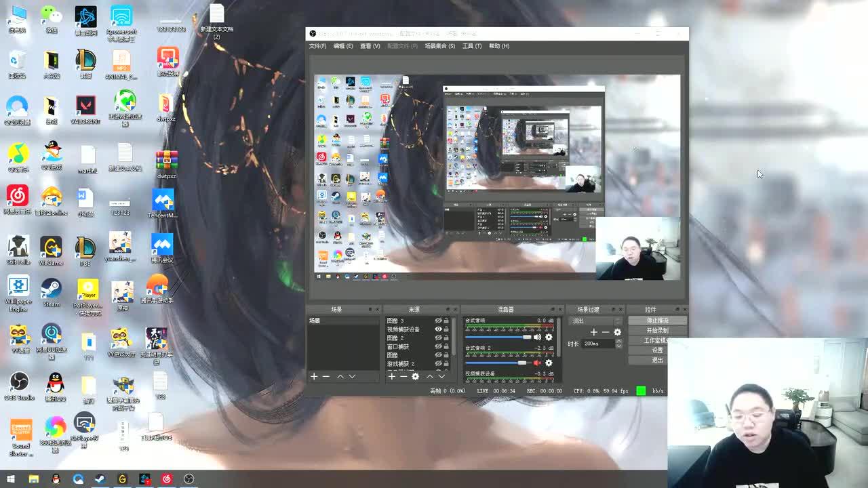
Task: Move selected scene up with arrow
Action: (340, 376)
